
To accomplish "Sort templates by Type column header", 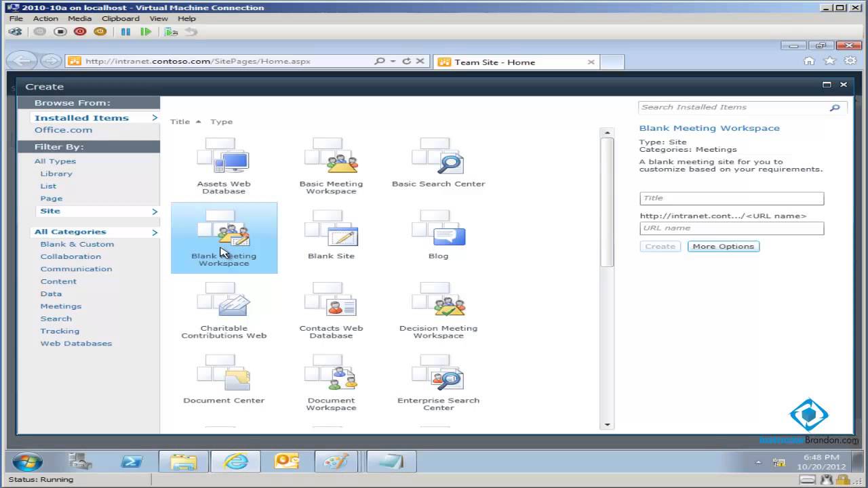I will [222, 122].
